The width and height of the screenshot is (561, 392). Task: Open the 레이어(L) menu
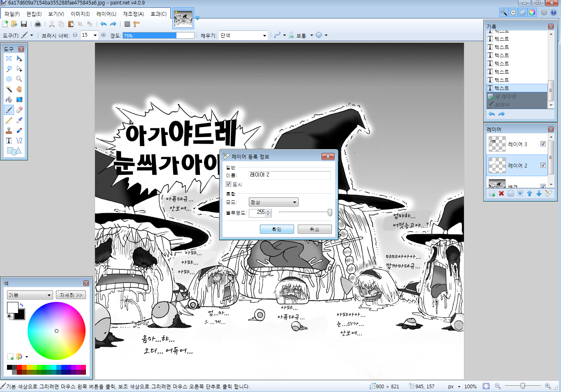(x=106, y=14)
